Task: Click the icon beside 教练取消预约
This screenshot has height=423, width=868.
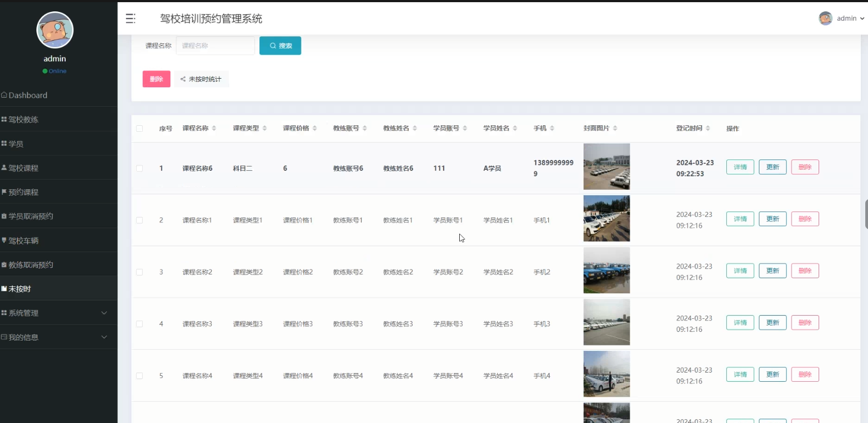Action: point(4,265)
